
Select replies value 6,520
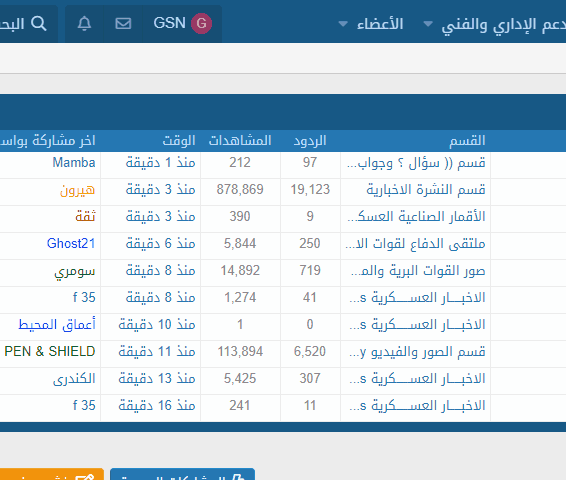(x=310, y=352)
